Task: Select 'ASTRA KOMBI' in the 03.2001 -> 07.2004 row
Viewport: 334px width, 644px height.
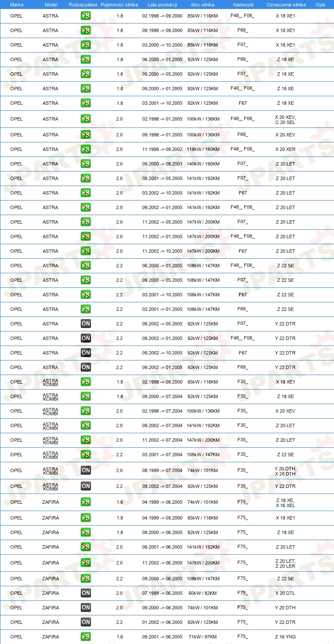Action: click(x=50, y=455)
